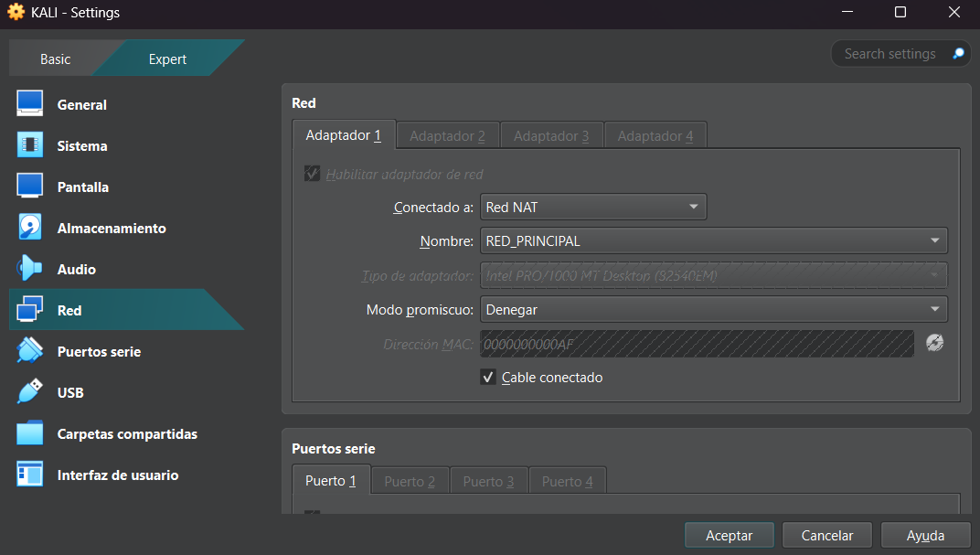Click the Aceptar button
This screenshot has width=980, height=555.
(x=730, y=536)
